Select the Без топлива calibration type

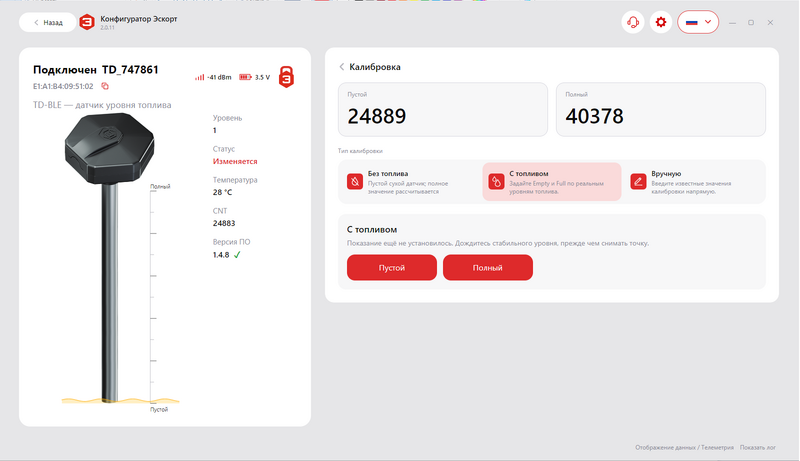(411, 182)
